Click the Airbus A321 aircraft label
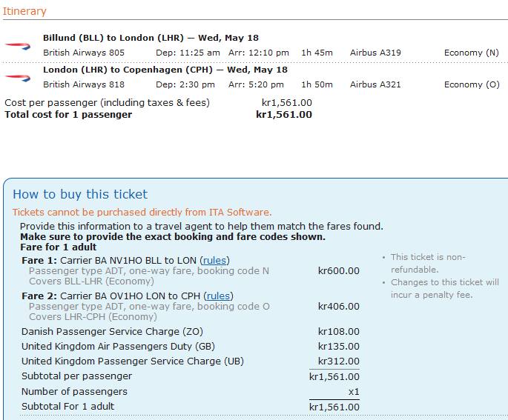The height and width of the screenshot is (420, 508). tap(375, 84)
